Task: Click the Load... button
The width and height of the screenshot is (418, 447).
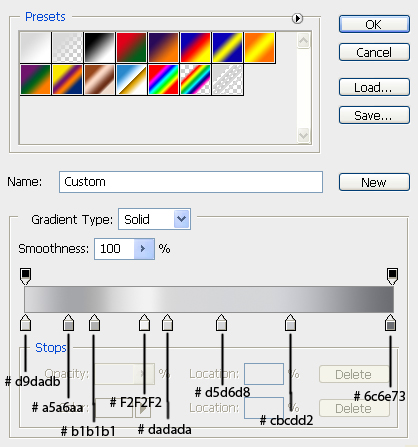Action: pos(374,87)
